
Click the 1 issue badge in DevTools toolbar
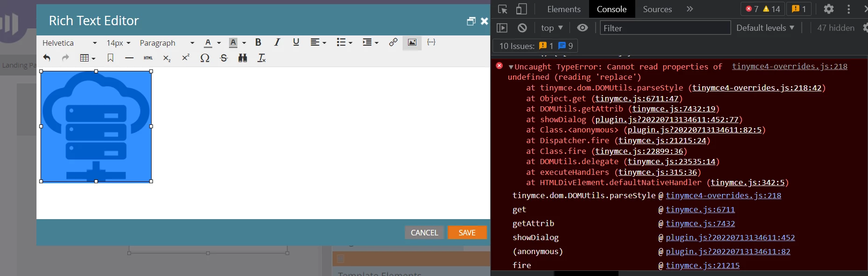(x=799, y=9)
